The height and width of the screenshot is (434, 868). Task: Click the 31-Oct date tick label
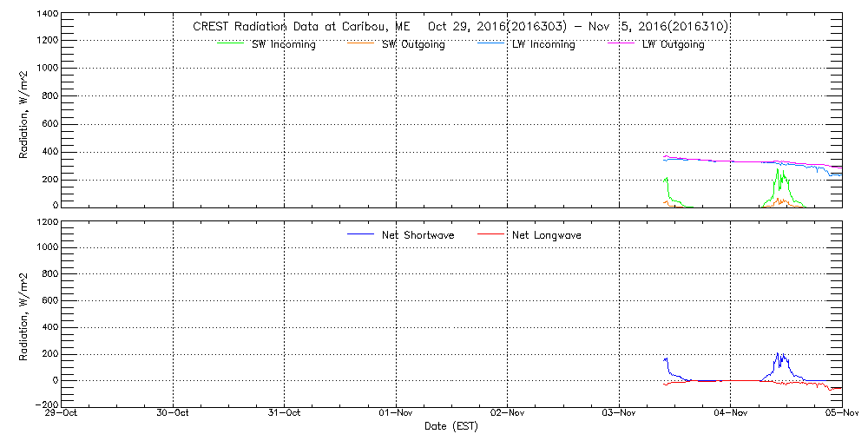(x=285, y=415)
